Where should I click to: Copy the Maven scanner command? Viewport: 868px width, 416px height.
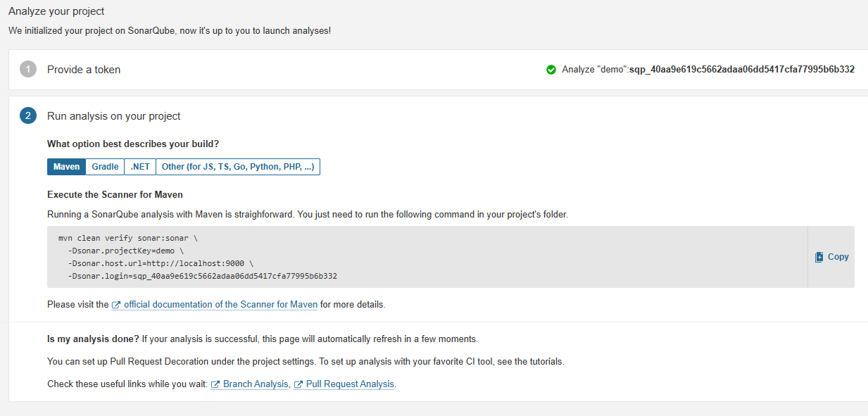coord(831,257)
